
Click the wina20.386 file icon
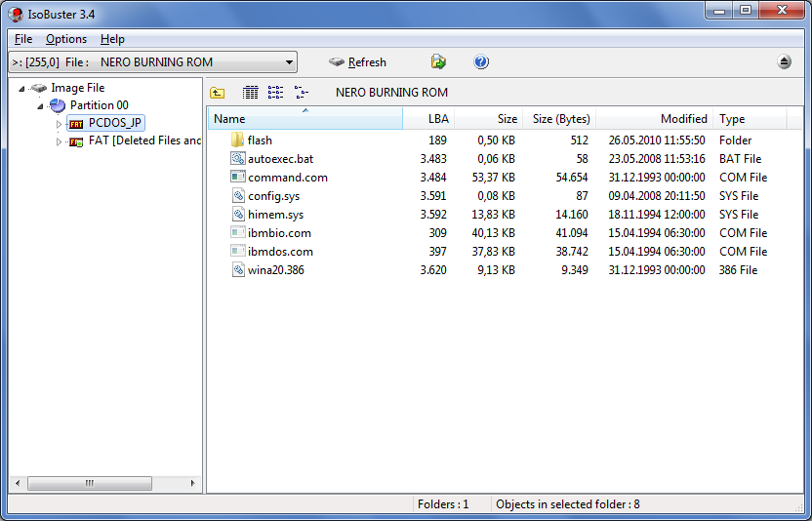click(x=238, y=270)
